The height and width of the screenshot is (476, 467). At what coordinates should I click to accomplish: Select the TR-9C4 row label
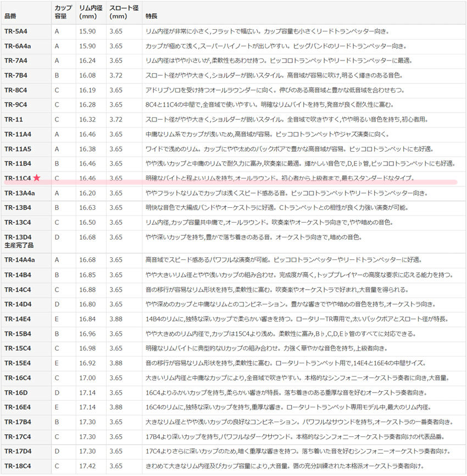click(16, 105)
